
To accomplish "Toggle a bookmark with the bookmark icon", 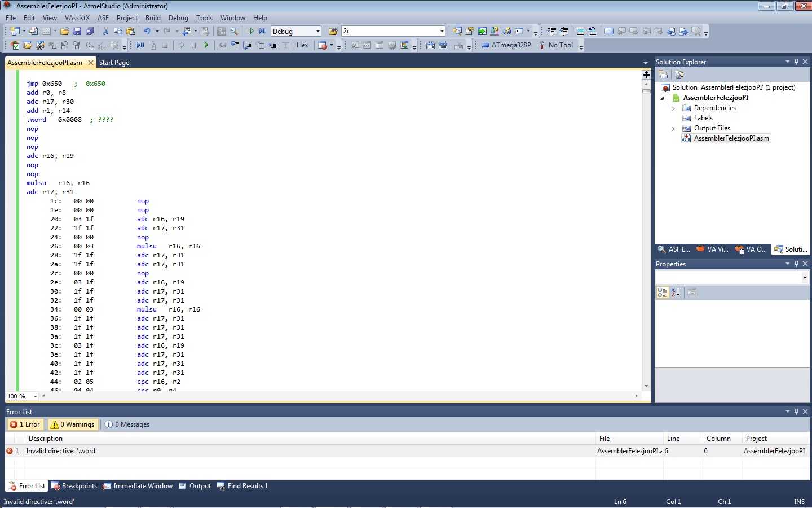I will click(x=609, y=32).
